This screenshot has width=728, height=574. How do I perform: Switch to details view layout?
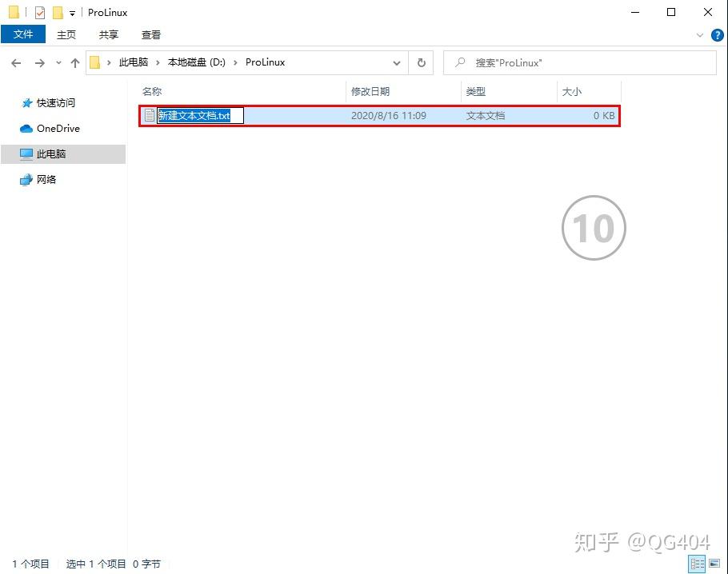[x=697, y=564]
